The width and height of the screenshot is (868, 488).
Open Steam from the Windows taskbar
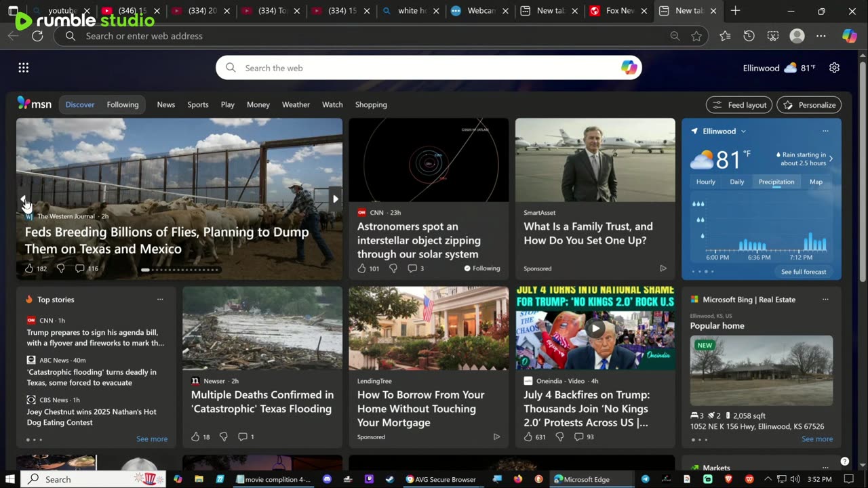(389, 479)
